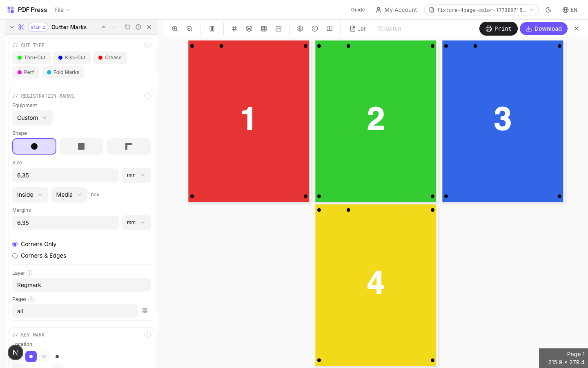The width and height of the screenshot is (588, 368).
Task: Select the Zoom Out tool
Action: (189, 29)
